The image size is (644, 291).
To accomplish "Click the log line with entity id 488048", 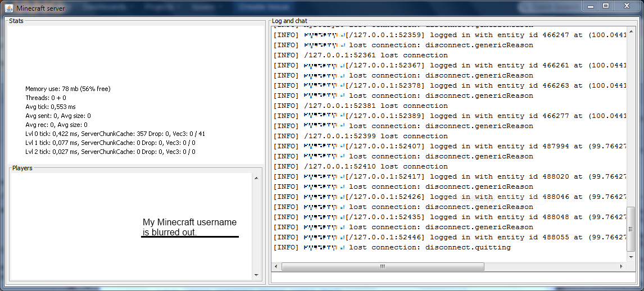I will coord(450,217).
